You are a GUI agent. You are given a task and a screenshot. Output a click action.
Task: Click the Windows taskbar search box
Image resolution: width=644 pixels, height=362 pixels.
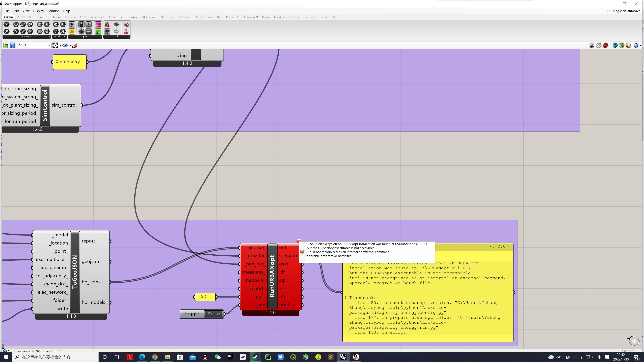[x=56, y=357]
